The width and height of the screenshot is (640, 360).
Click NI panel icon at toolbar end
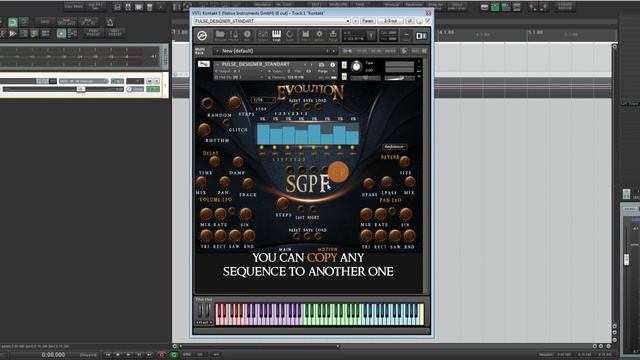[x=421, y=36]
